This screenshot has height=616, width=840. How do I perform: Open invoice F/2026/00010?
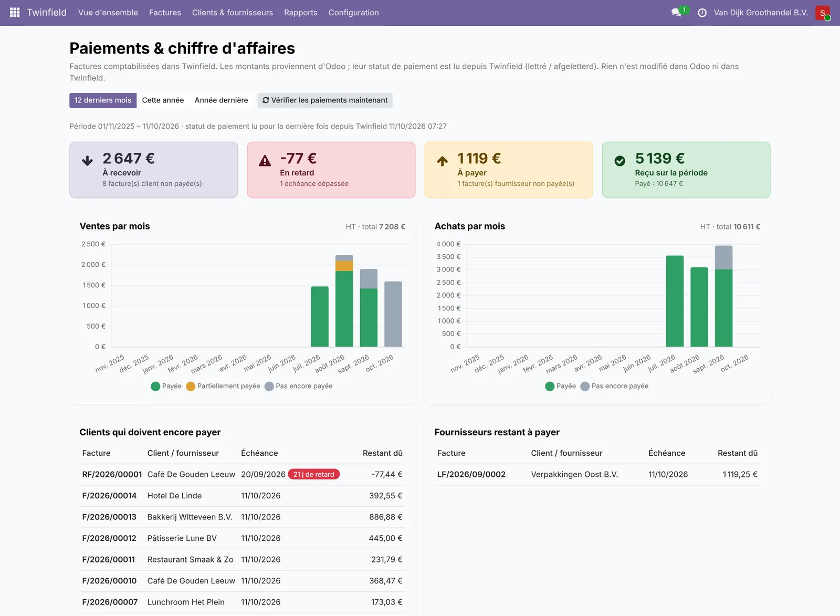tap(109, 581)
